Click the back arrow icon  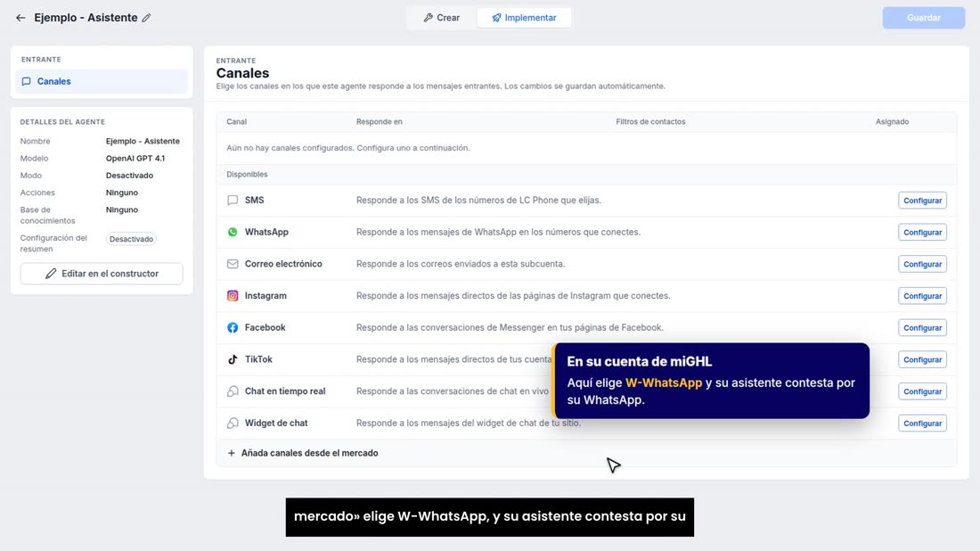[x=20, y=18]
